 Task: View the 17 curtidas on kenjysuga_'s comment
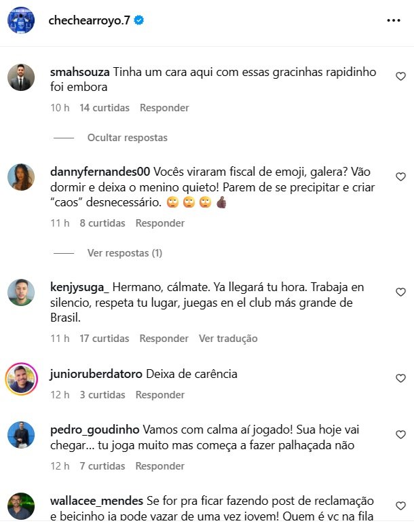pos(105,339)
